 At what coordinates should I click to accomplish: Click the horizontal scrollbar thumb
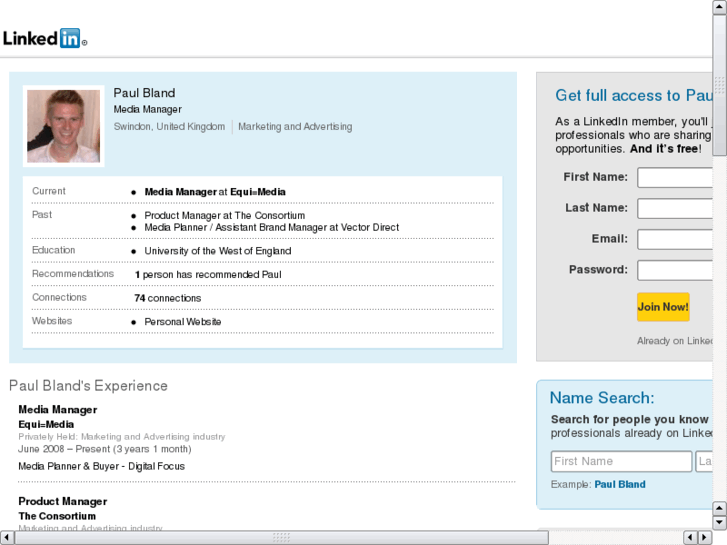coord(281,538)
